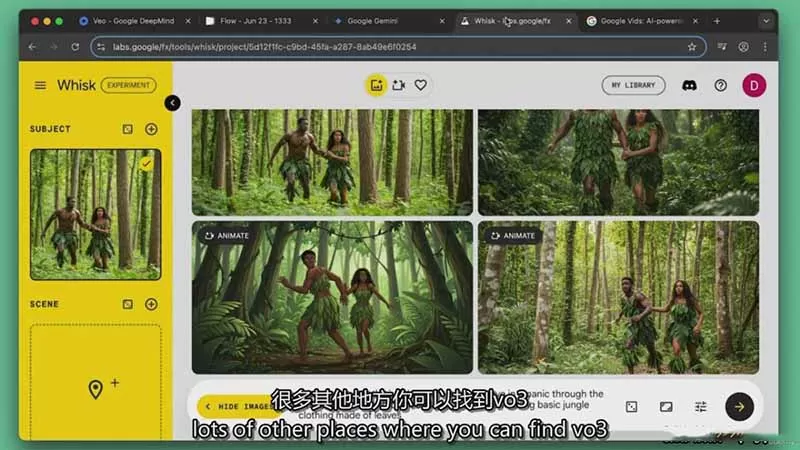Switch to the video animation mode icon
800x450 pixels.
[399, 85]
